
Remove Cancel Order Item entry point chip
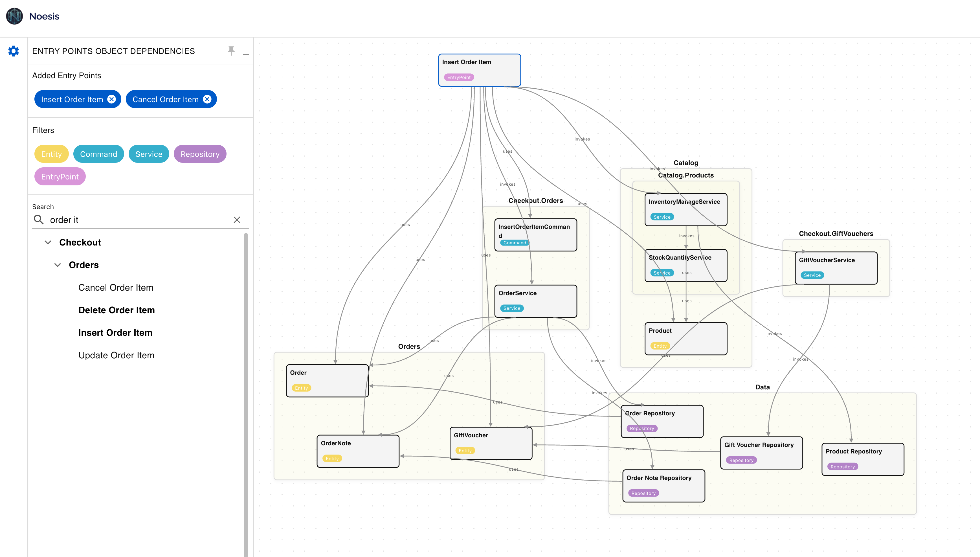[x=207, y=99]
